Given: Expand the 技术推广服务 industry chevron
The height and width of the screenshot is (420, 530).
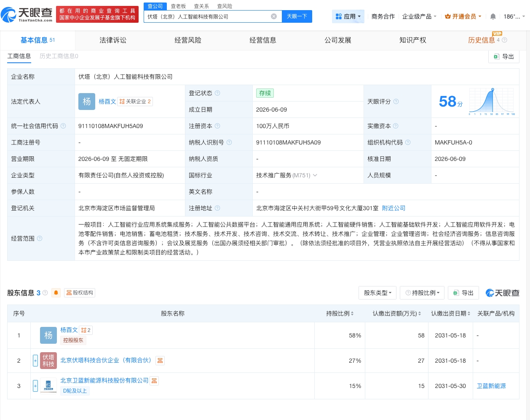Looking at the screenshot, I should 315,175.
